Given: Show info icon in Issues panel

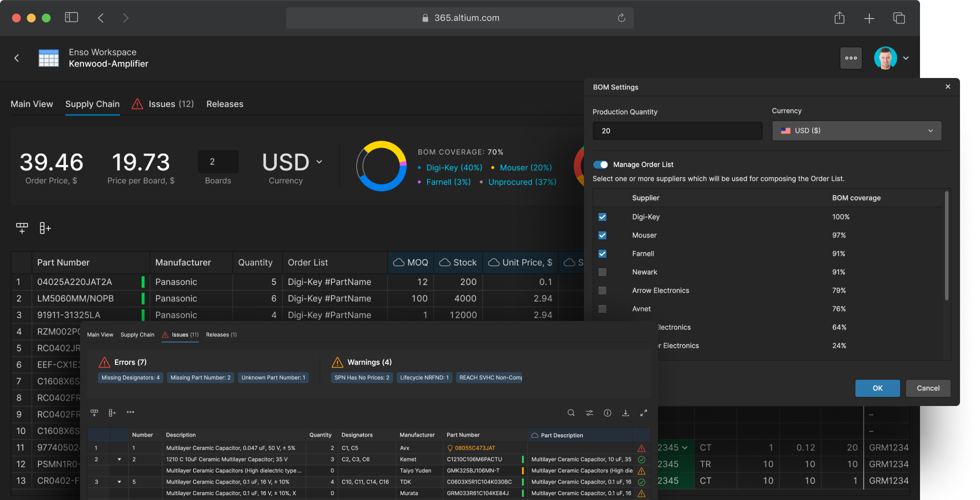Looking at the screenshot, I should 607,412.
